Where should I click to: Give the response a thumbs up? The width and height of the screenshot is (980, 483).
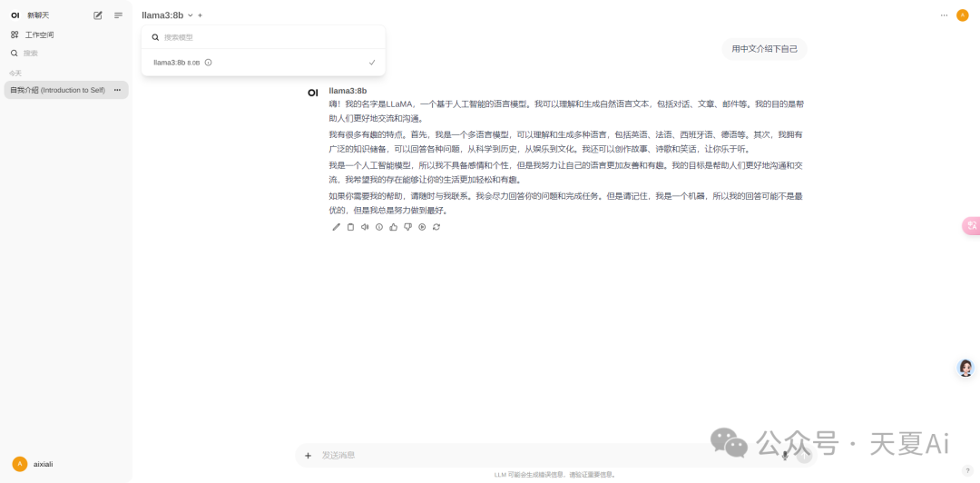click(393, 227)
